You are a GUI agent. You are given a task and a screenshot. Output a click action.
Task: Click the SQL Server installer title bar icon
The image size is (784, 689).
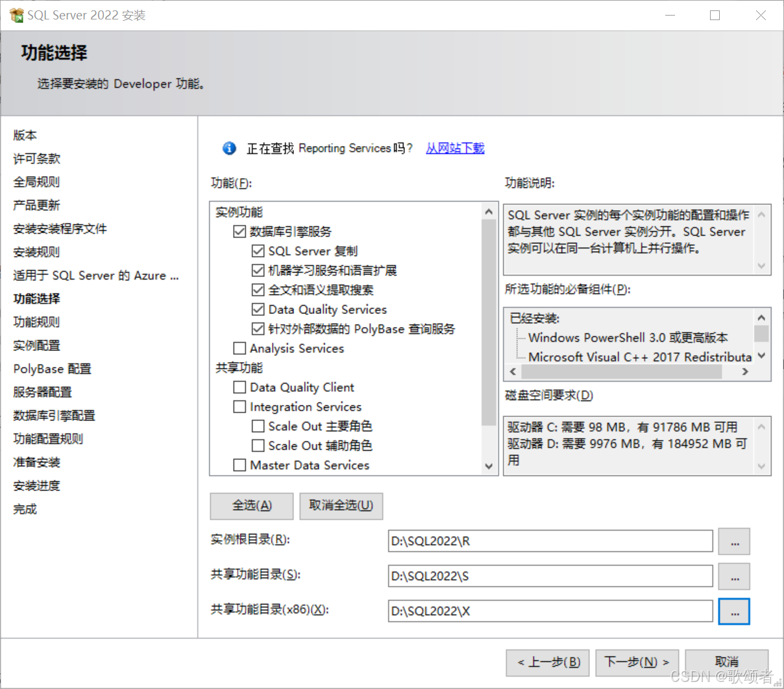(x=16, y=15)
